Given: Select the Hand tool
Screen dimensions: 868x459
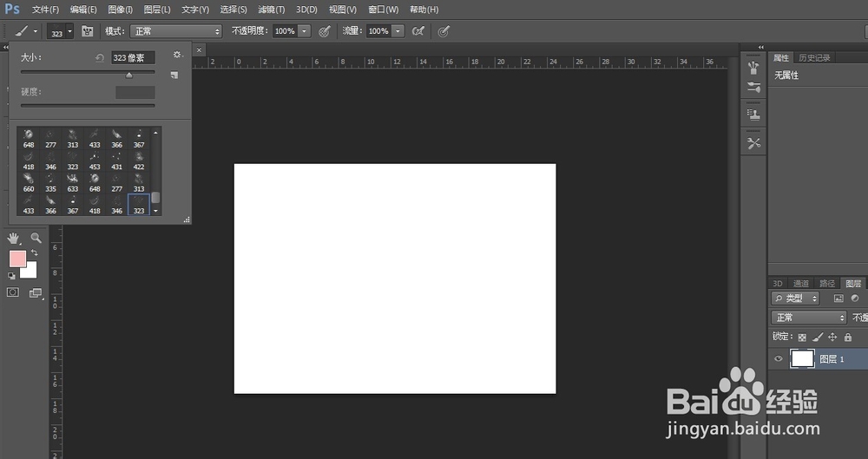Looking at the screenshot, I should (x=14, y=238).
